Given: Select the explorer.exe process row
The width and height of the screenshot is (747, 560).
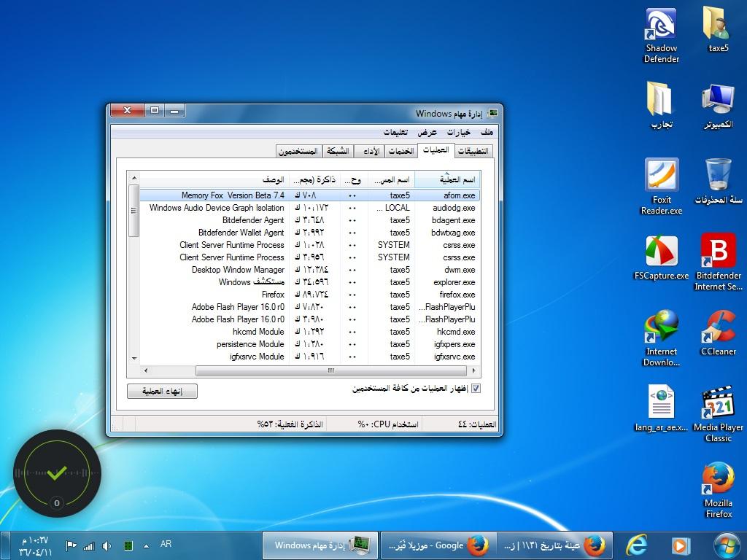Looking at the screenshot, I should [x=309, y=282].
